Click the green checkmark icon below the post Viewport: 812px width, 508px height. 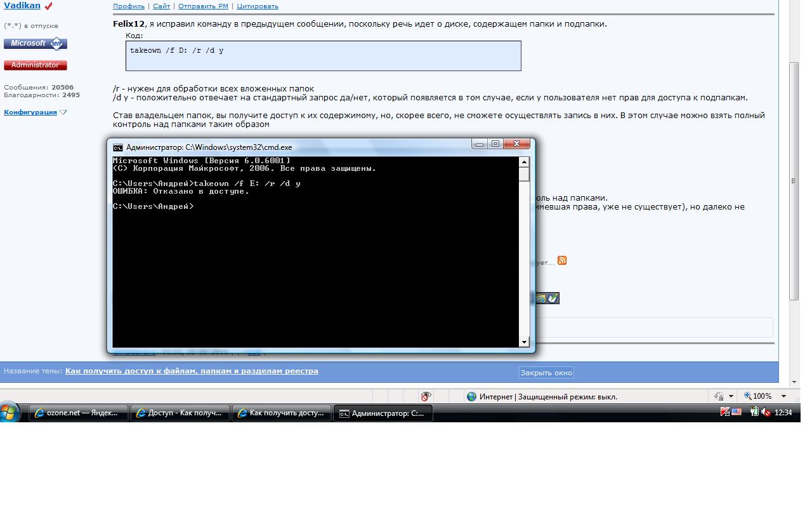pos(553,298)
